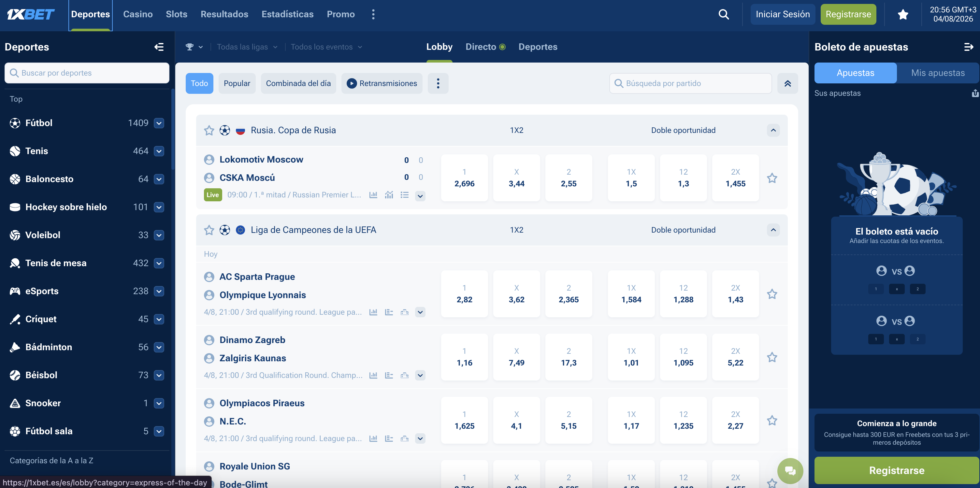Open the Slots menu item
Image resolution: width=980 pixels, height=488 pixels.
pyautogui.click(x=177, y=14)
